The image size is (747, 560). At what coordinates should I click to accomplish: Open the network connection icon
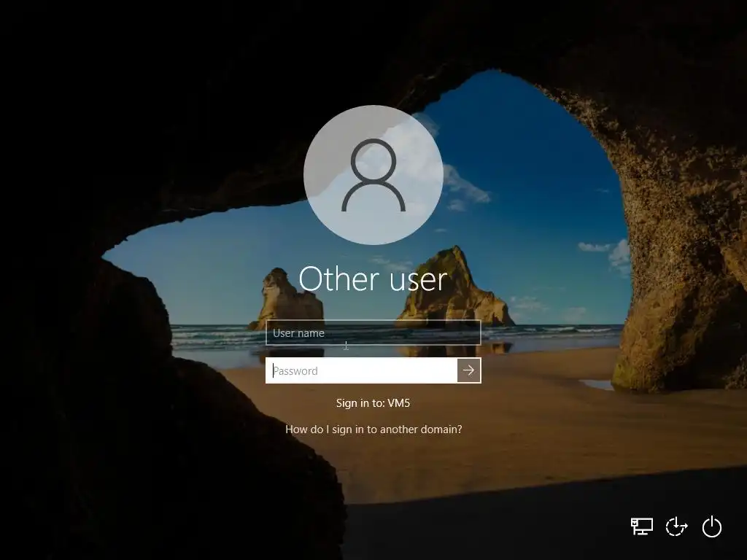(642, 526)
